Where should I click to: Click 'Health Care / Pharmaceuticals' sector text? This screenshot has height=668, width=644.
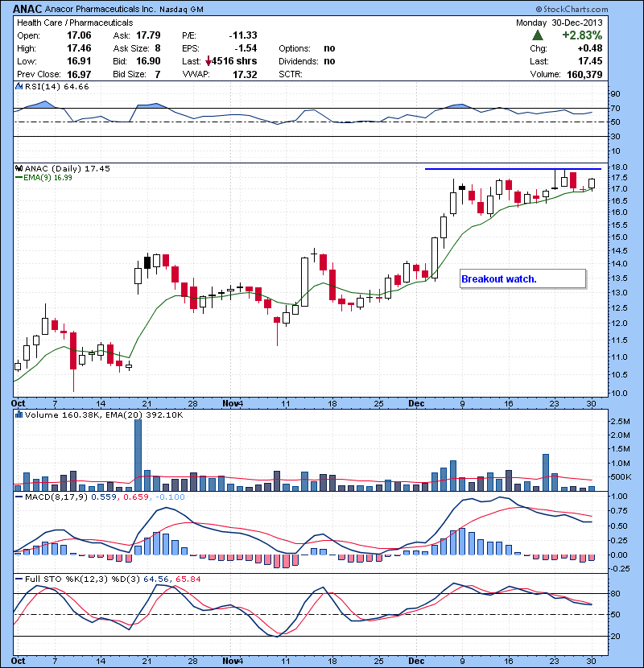pos(75,23)
